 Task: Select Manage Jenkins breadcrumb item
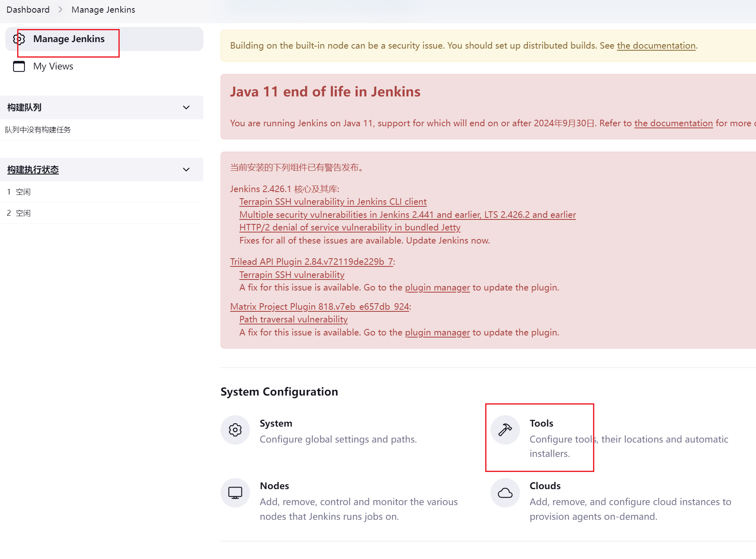(x=103, y=9)
